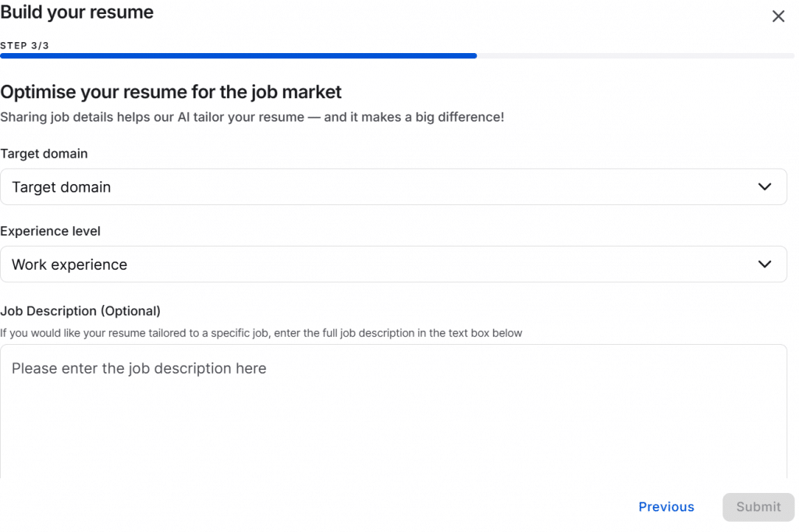799x532 pixels.
Task: Click the AI tailor your resume subtitle
Action: (252, 117)
